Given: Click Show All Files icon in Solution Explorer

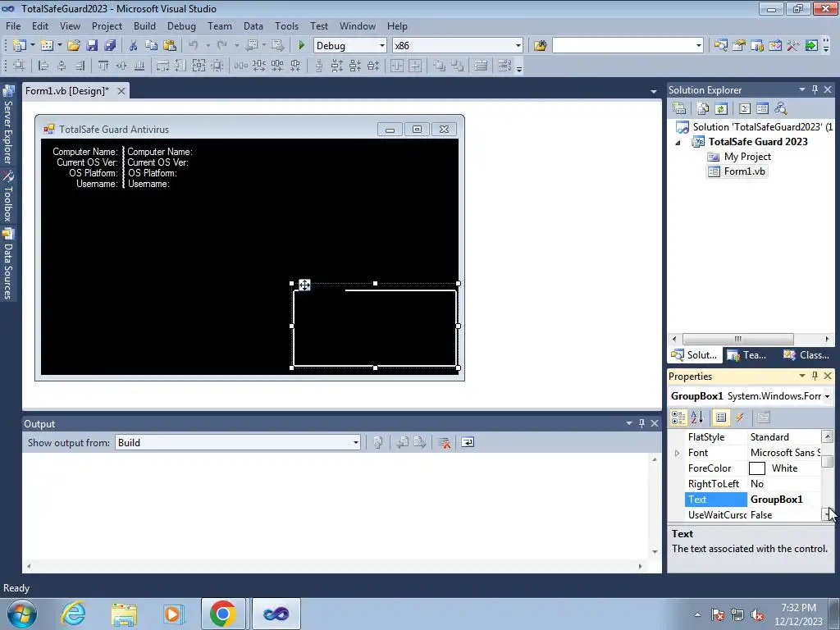Looking at the screenshot, I should point(703,109).
